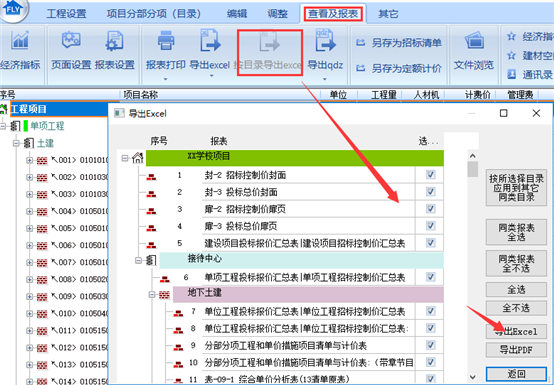Collapse the 地下土建 tree node
554x385 pixels.
coord(152,294)
